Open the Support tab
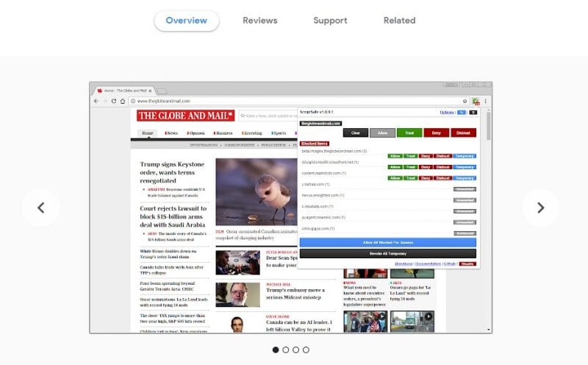 330,21
